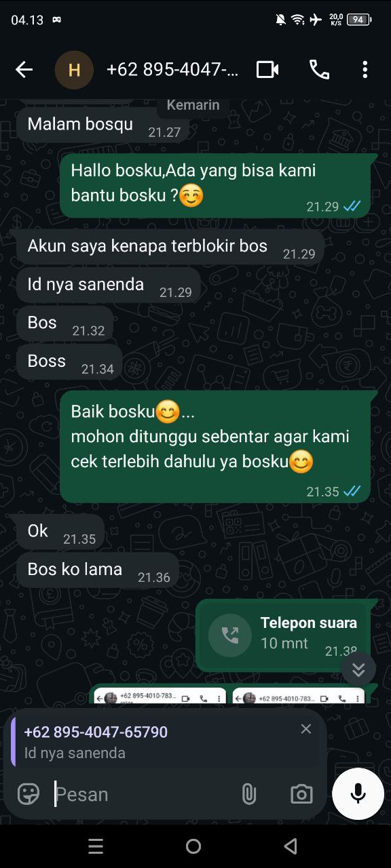Open Android recent apps menu button
391x868 pixels.
[96, 846]
